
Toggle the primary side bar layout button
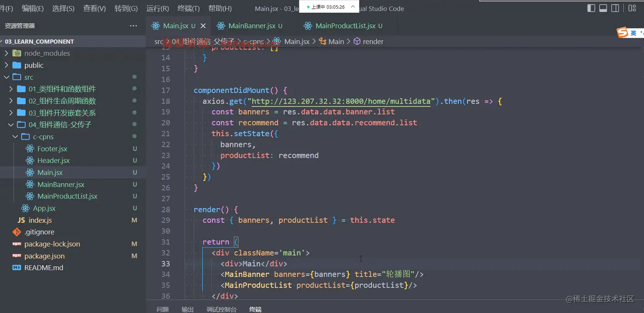(x=591, y=8)
